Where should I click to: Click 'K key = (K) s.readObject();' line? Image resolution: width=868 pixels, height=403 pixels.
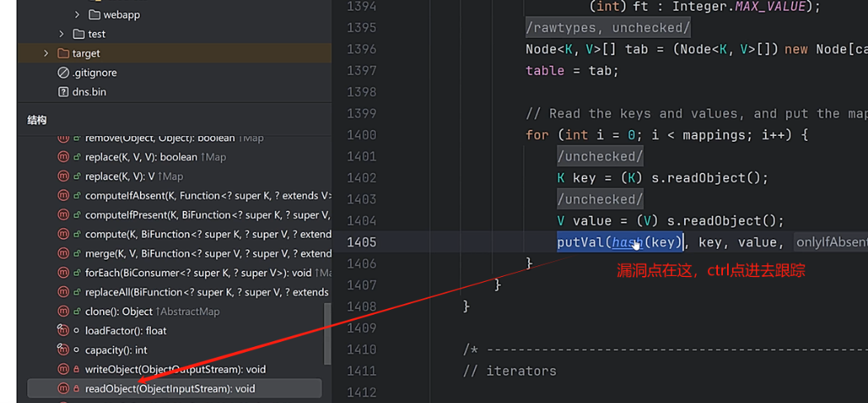click(x=663, y=178)
